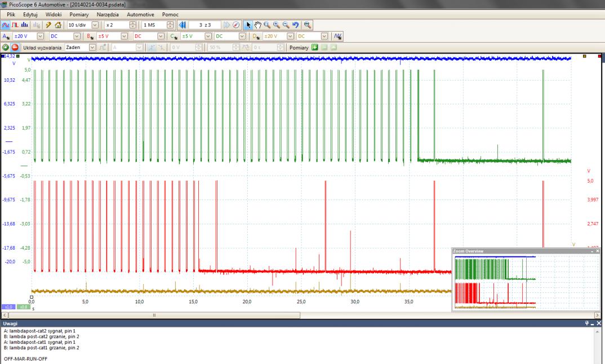Switch to scope mode icon
Screen dimensions: 605x364
pyautogui.click(x=6, y=25)
